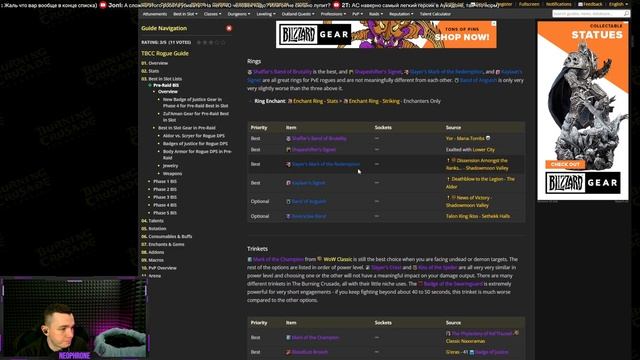The width and height of the screenshot is (640, 360).
Task: Click Check Out button on statues ad
Action: pos(565,164)
